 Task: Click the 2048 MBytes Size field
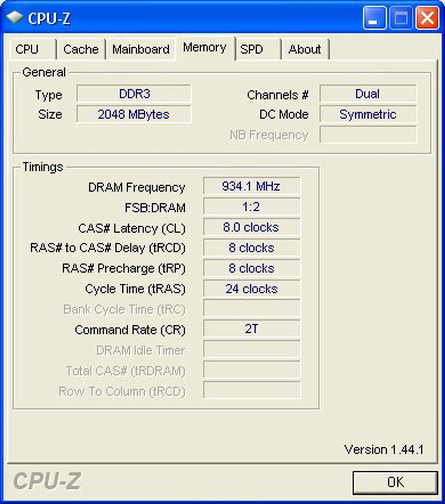pyautogui.click(x=133, y=114)
